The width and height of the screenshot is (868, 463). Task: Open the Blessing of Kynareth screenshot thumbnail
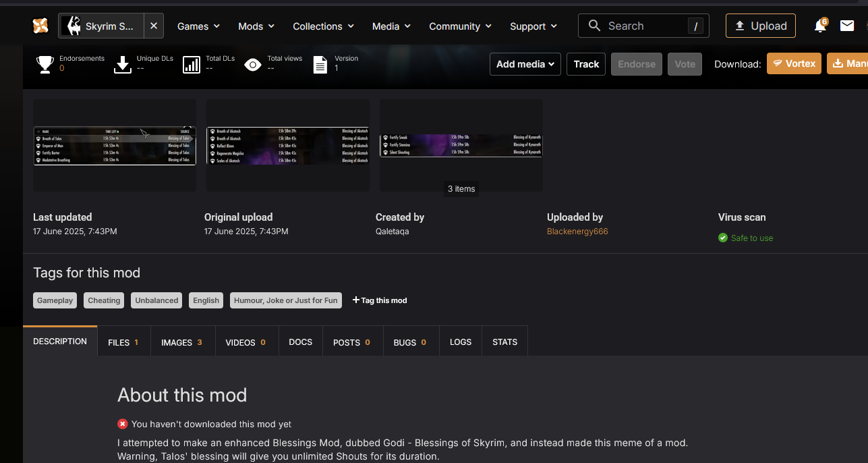(x=461, y=146)
